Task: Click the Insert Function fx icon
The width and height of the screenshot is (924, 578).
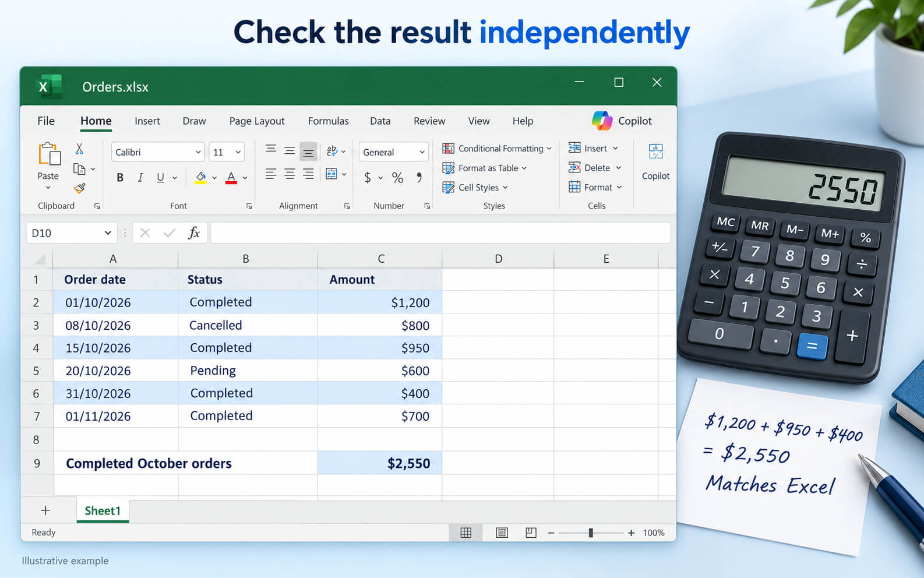Action: pos(194,233)
